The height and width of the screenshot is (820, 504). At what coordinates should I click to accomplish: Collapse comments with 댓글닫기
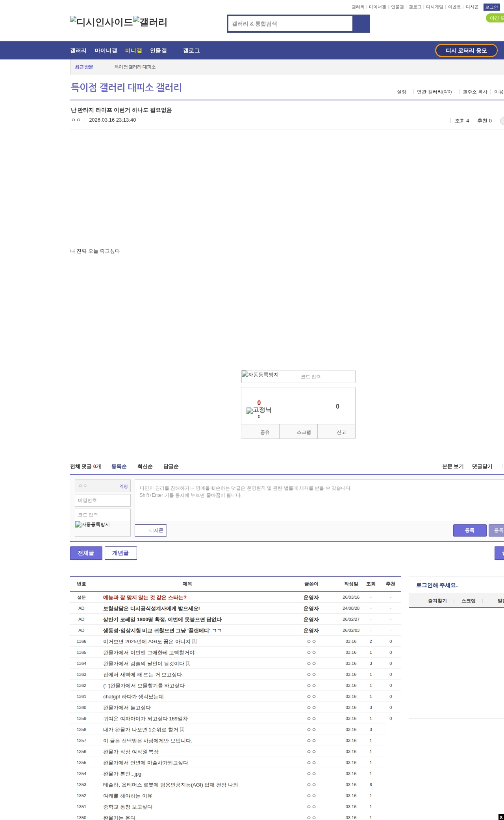(482, 466)
